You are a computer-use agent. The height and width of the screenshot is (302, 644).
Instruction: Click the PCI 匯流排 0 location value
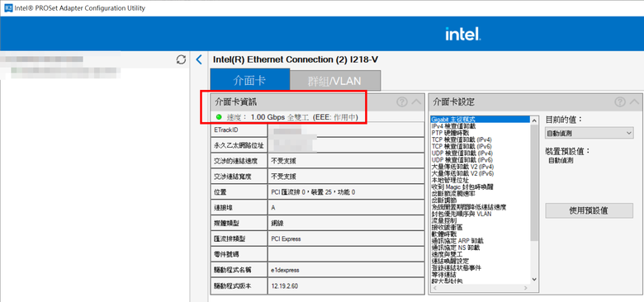point(314,192)
